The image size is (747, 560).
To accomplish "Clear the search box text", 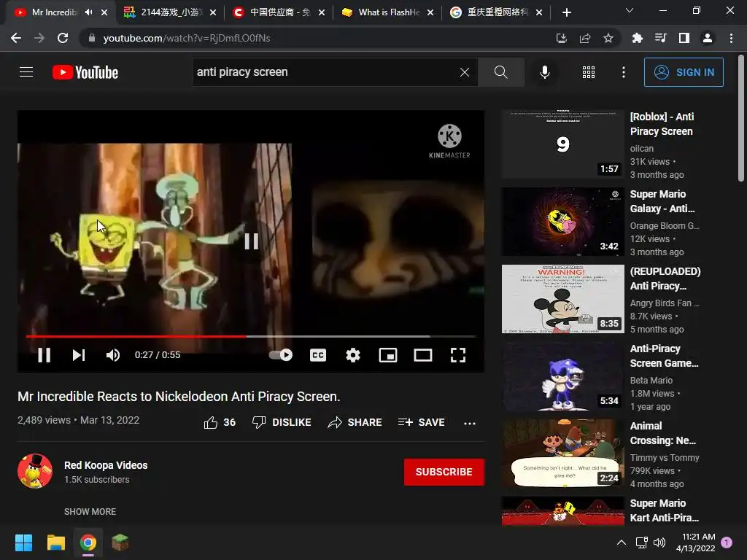I will (465, 72).
